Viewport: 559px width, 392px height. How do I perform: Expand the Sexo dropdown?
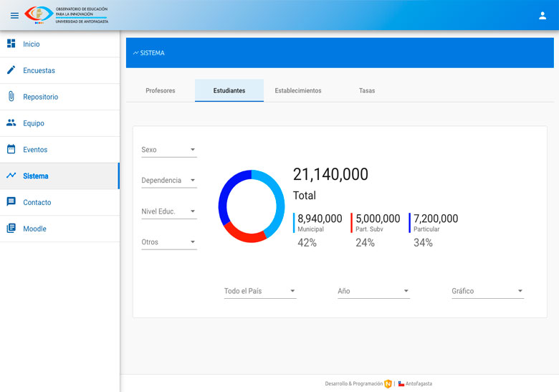click(169, 150)
